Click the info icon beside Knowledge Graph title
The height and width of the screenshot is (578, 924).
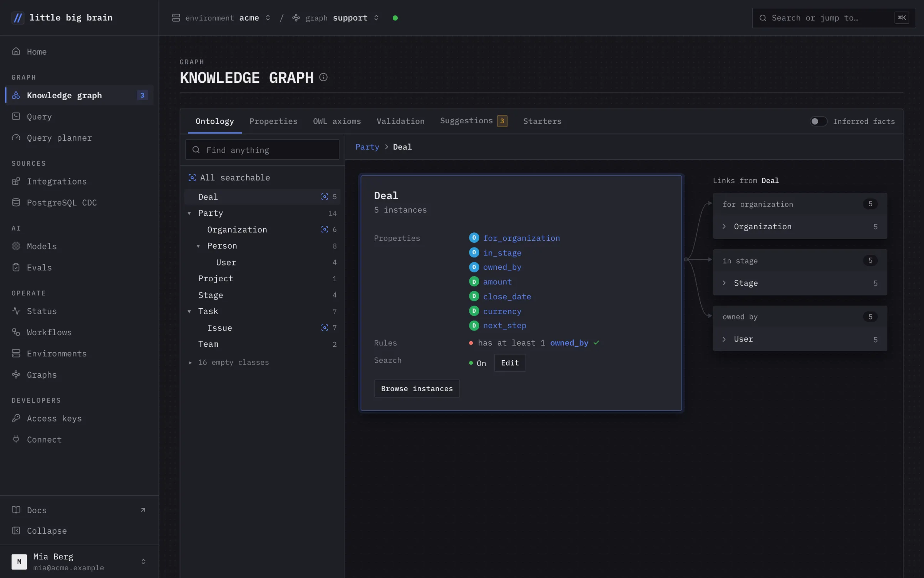pyautogui.click(x=323, y=77)
